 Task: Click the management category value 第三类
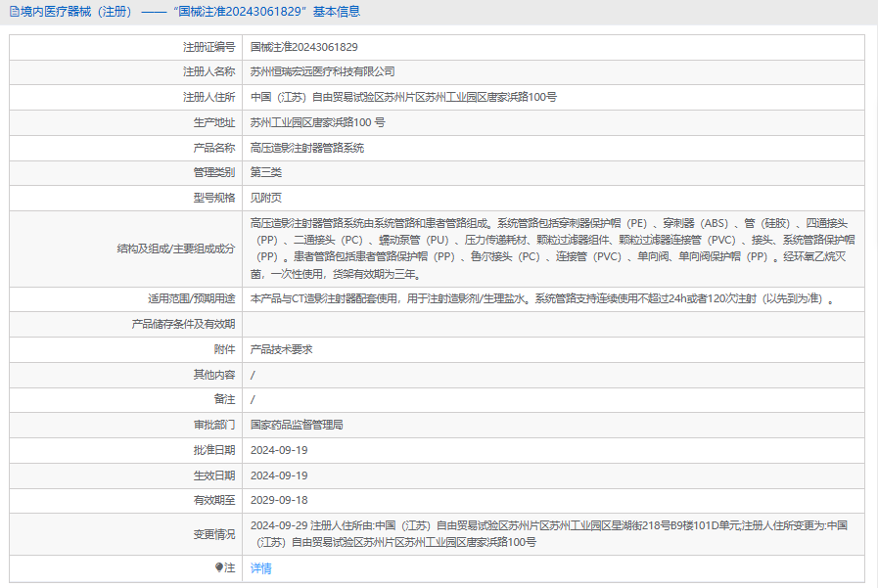[266, 172]
